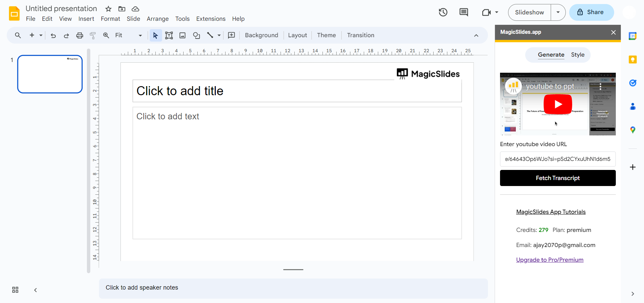Open the Tools menu
The height and width of the screenshot is (303, 644).
182,19
